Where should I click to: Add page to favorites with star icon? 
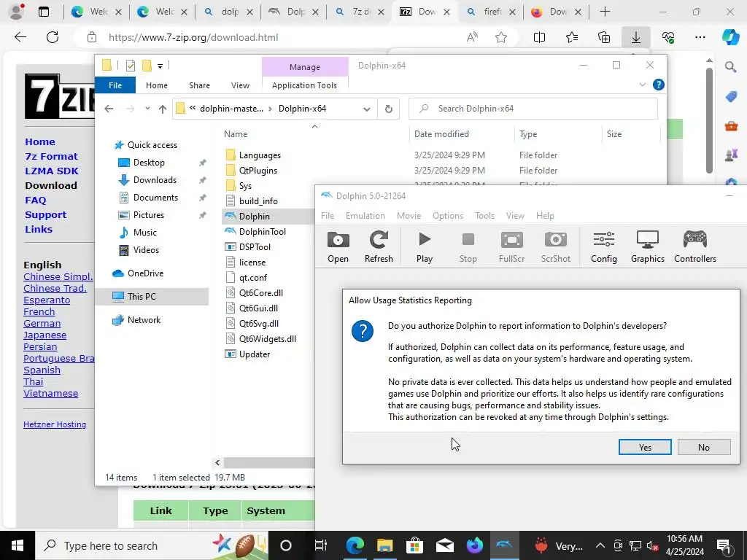(500, 37)
